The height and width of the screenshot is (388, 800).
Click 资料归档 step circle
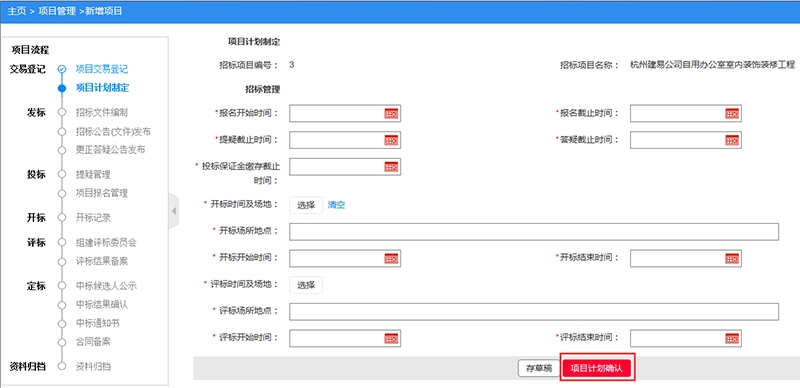click(62, 366)
